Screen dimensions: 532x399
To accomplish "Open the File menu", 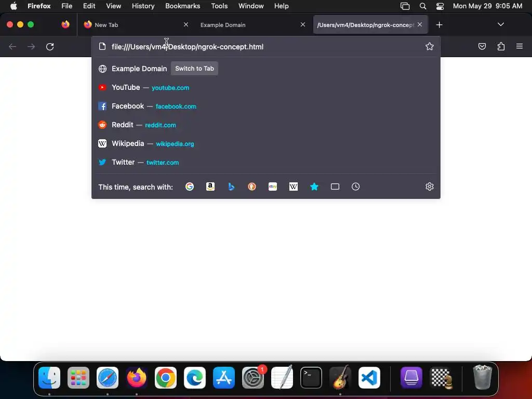I will [67, 6].
